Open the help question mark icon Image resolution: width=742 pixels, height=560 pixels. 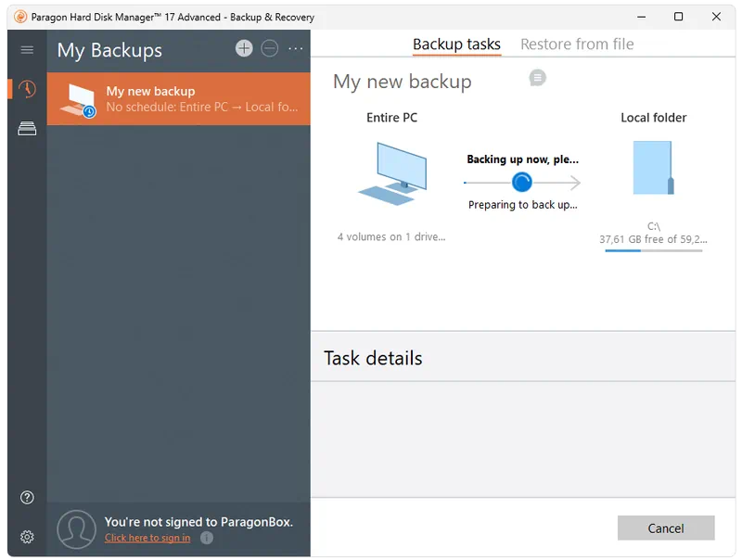27,498
